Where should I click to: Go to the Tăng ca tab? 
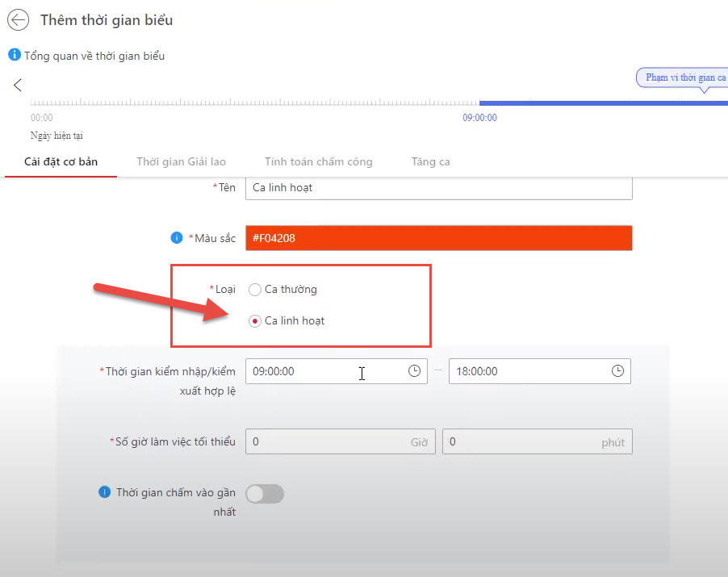pos(430,161)
